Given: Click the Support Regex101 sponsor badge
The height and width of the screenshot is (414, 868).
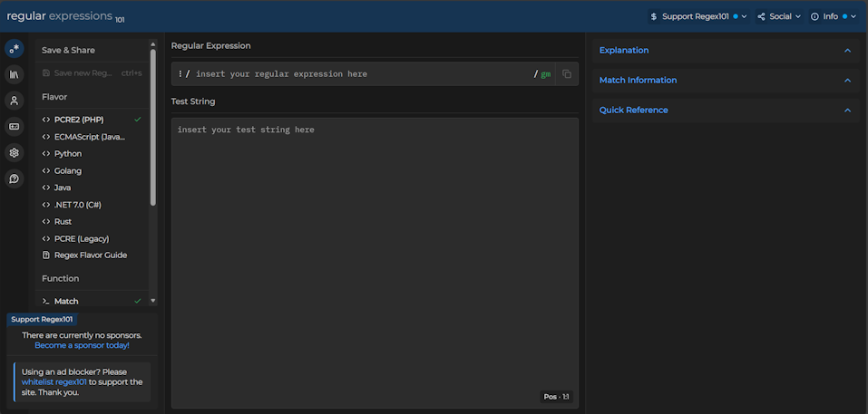Looking at the screenshot, I should 42,319.
